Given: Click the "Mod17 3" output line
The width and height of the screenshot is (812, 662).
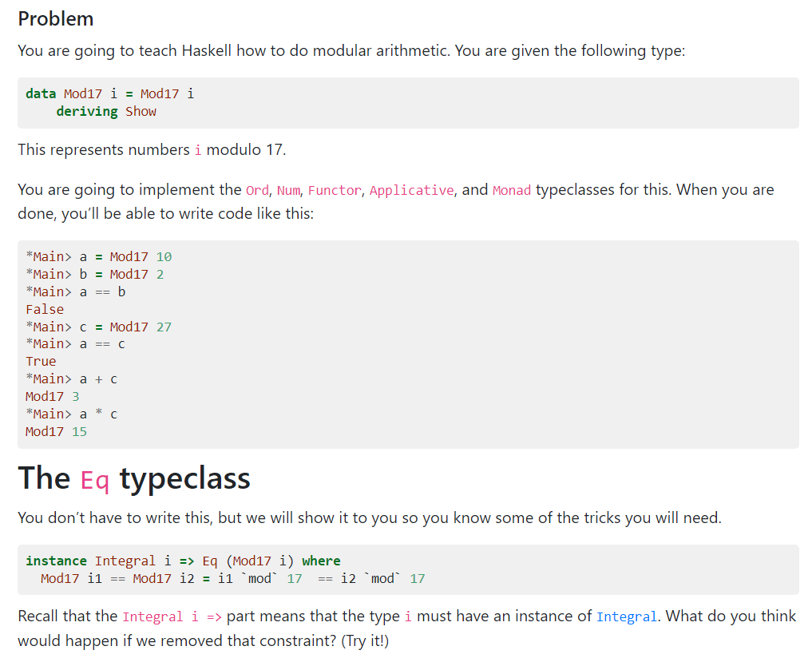Looking at the screenshot, I should point(53,397).
